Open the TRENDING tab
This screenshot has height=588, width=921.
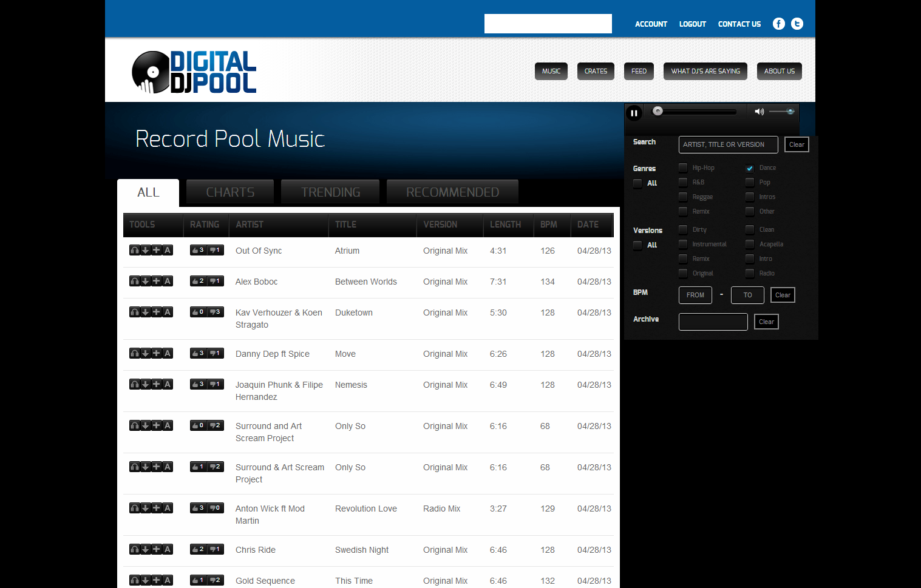330,192
